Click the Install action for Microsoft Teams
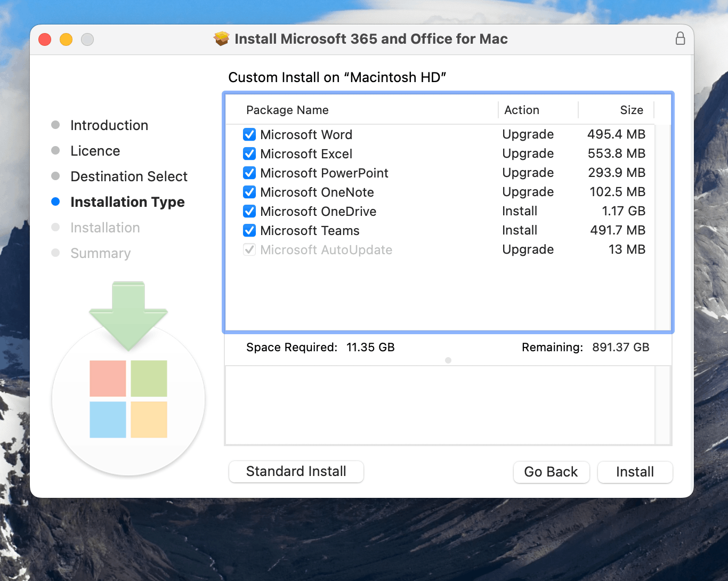Screen dimensions: 728x581 [520, 230]
